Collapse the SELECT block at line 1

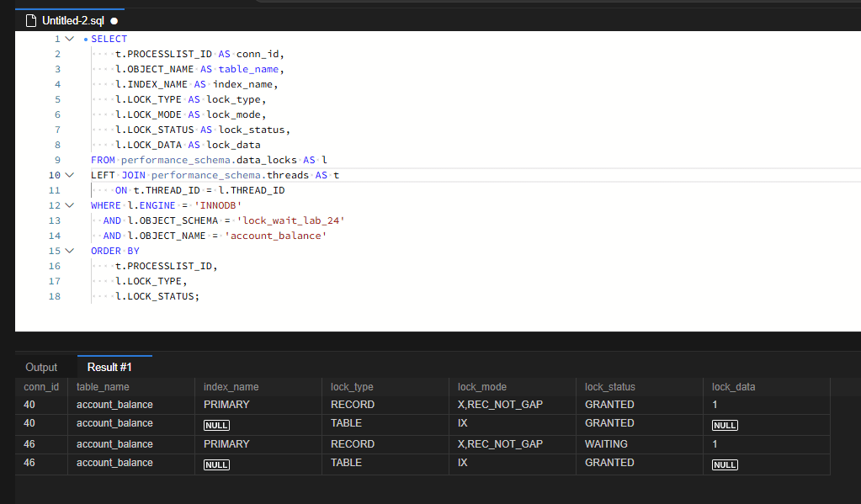(70, 39)
